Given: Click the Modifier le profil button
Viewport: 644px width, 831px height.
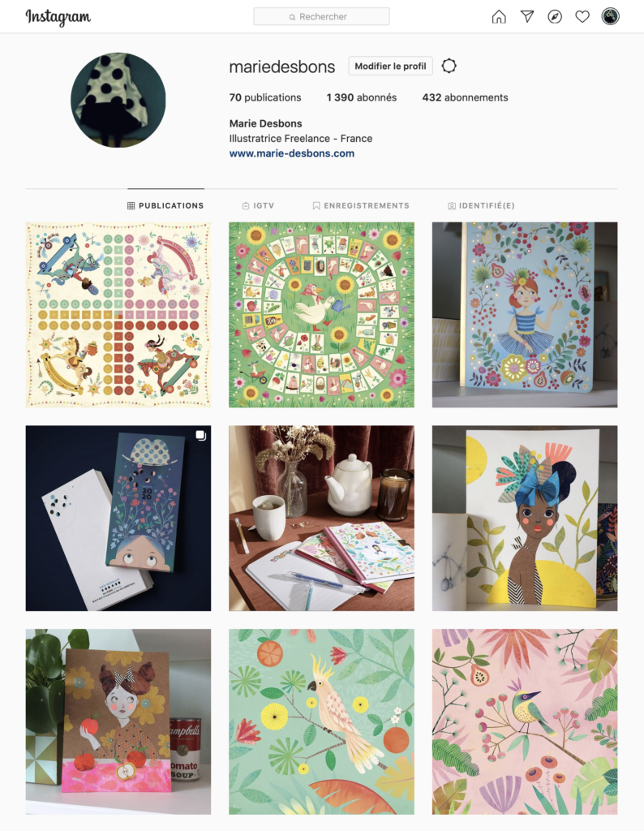Looking at the screenshot, I should [x=390, y=67].
